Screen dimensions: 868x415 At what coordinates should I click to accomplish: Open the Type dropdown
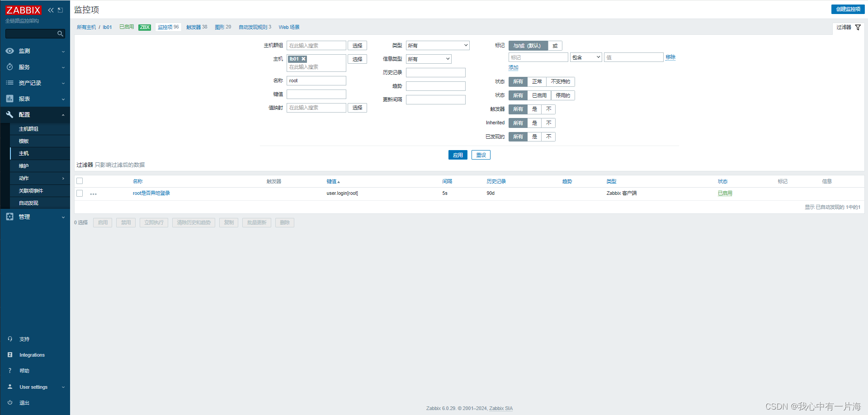[x=438, y=45]
